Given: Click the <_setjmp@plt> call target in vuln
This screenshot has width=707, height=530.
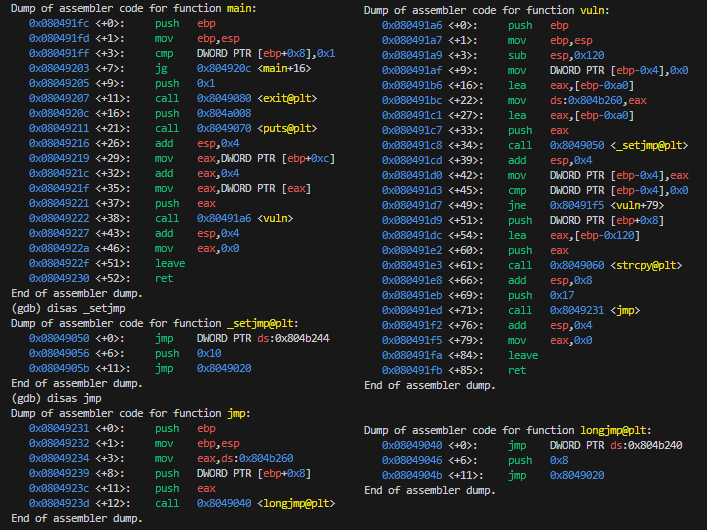Looking at the screenshot, I should coord(651,145).
